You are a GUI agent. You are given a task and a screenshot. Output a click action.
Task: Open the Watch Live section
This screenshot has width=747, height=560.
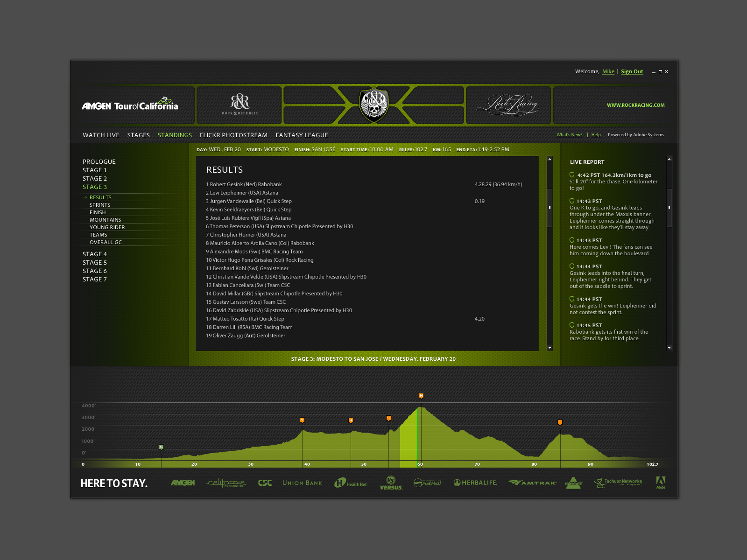(101, 135)
